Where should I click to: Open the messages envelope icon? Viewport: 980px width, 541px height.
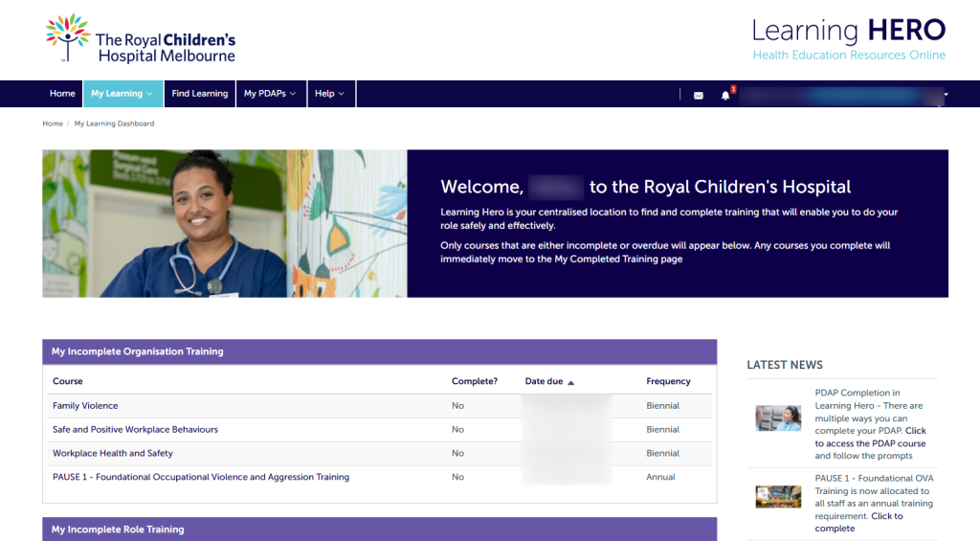pyautogui.click(x=698, y=95)
